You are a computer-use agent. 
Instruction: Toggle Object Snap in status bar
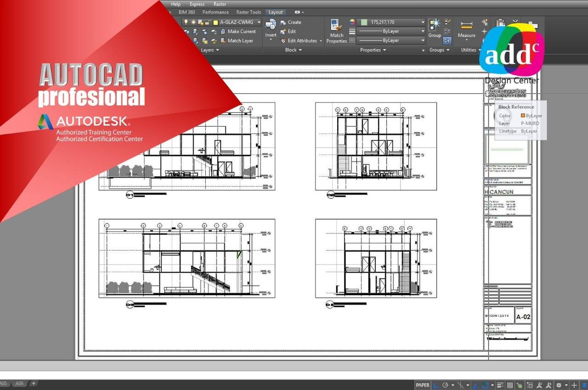pyautogui.click(x=485, y=385)
